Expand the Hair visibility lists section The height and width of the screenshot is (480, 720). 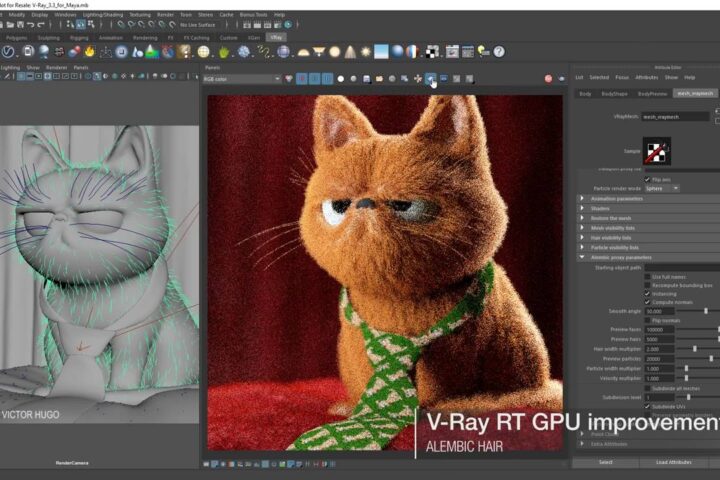(x=582, y=237)
